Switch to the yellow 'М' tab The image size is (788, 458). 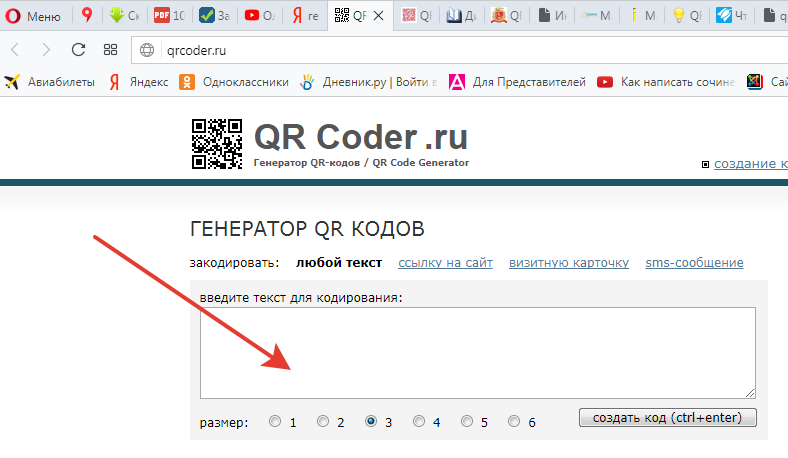point(642,16)
